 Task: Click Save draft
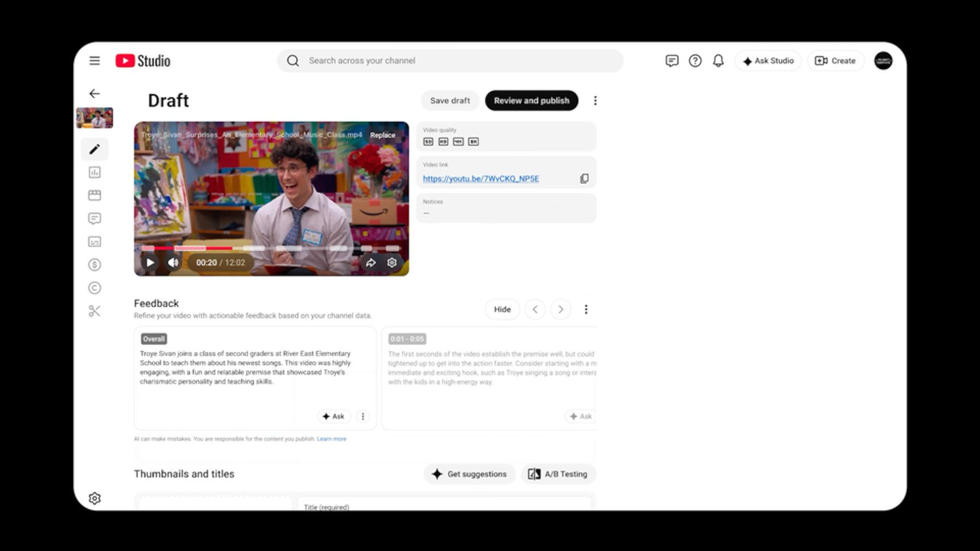coord(450,100)
